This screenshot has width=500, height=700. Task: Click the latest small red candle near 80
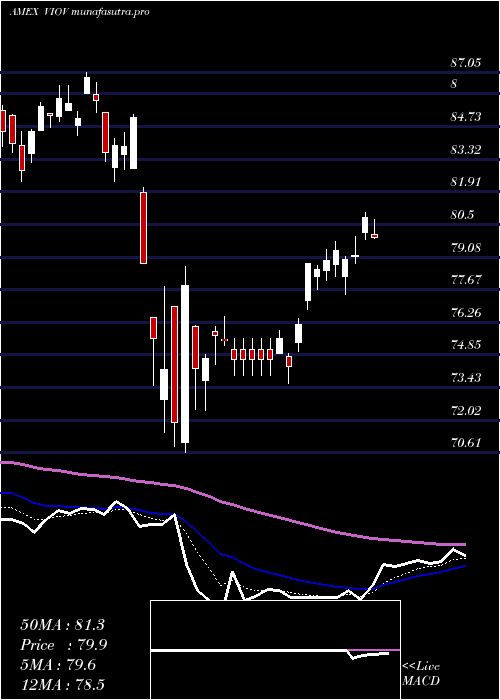tap(375, 235)
